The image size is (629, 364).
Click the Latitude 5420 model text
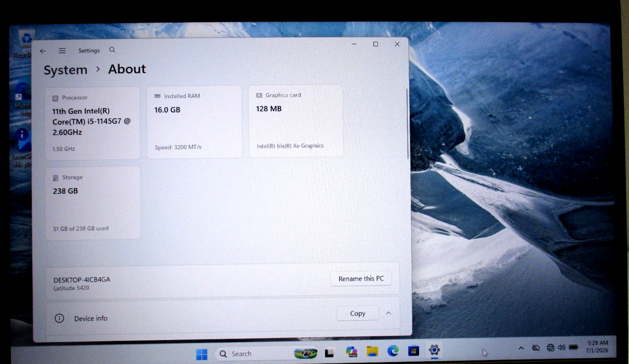pyautogui.click(x=71, y=288)
